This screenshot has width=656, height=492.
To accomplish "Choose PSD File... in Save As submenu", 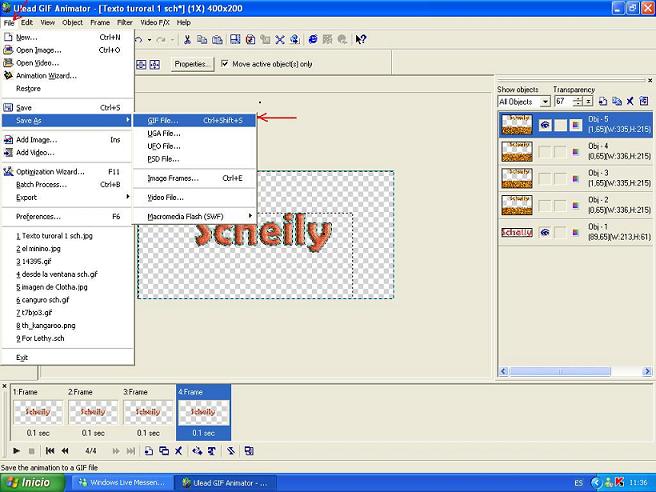I will [195, 159].
